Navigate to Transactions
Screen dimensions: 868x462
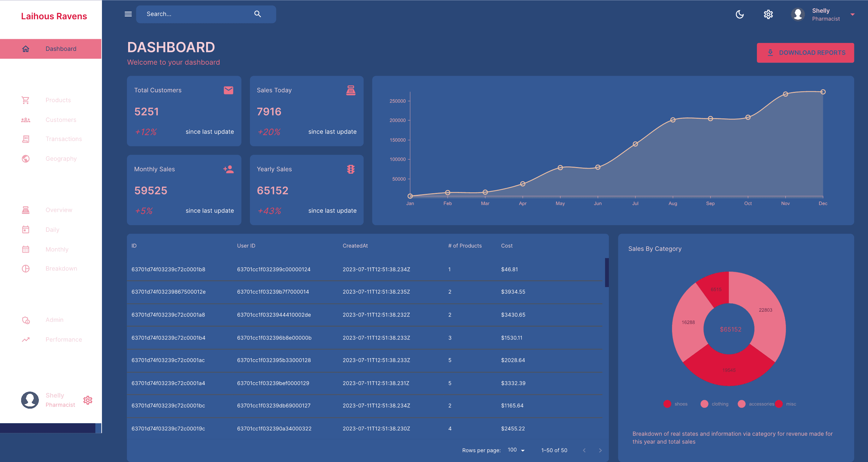(51, 139)
